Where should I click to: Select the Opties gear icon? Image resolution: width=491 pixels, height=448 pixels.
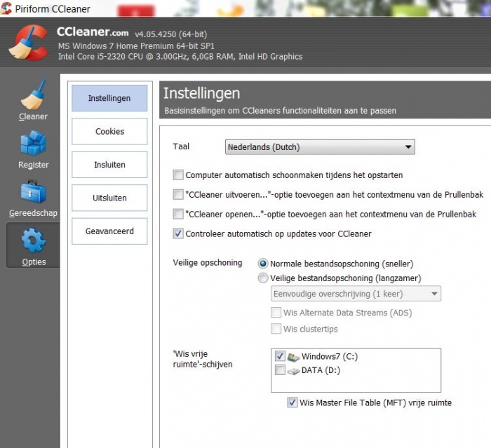(x=34, y=240)
